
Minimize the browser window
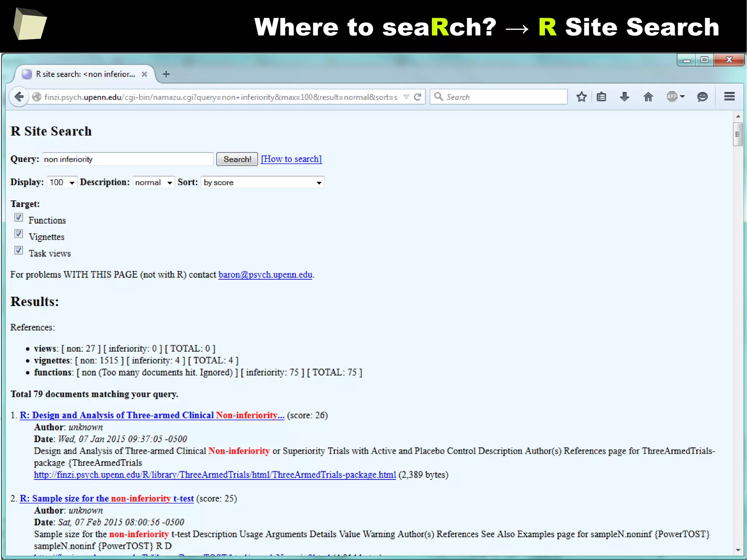(686, 60)
